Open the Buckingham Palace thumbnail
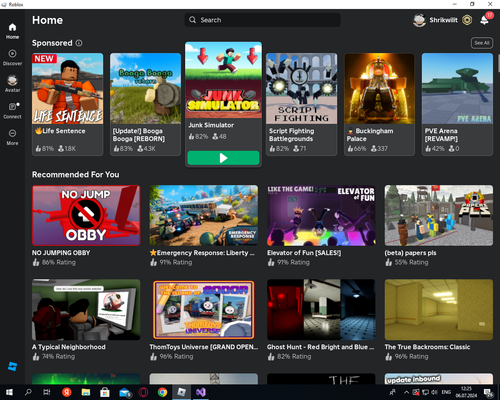 [379, 89]
